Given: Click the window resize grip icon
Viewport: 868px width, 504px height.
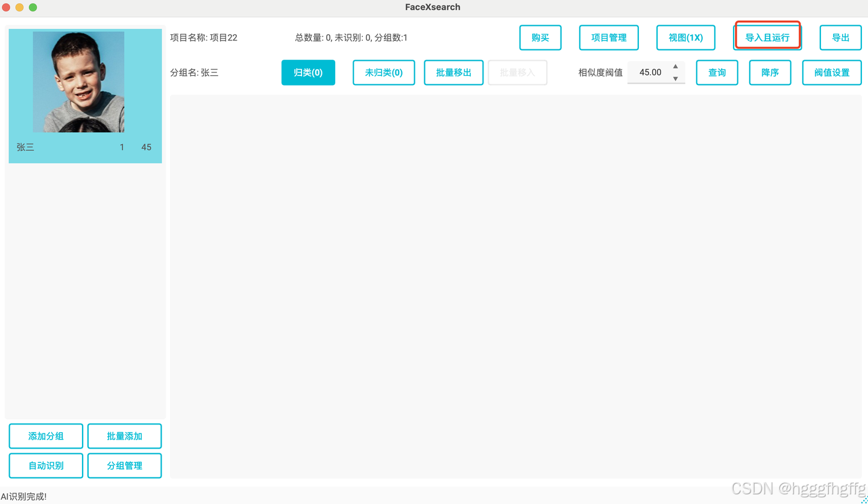Looking at the screenshot, I should click(864, 500).
